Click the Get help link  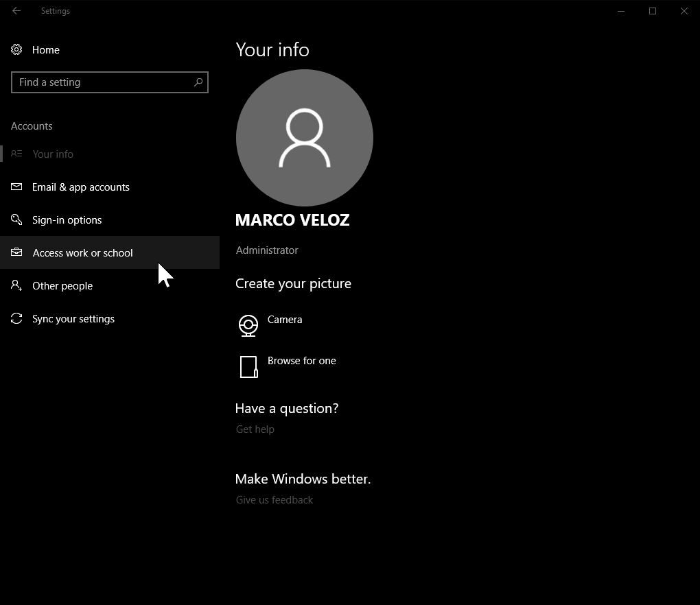click(x=255, y=429)
